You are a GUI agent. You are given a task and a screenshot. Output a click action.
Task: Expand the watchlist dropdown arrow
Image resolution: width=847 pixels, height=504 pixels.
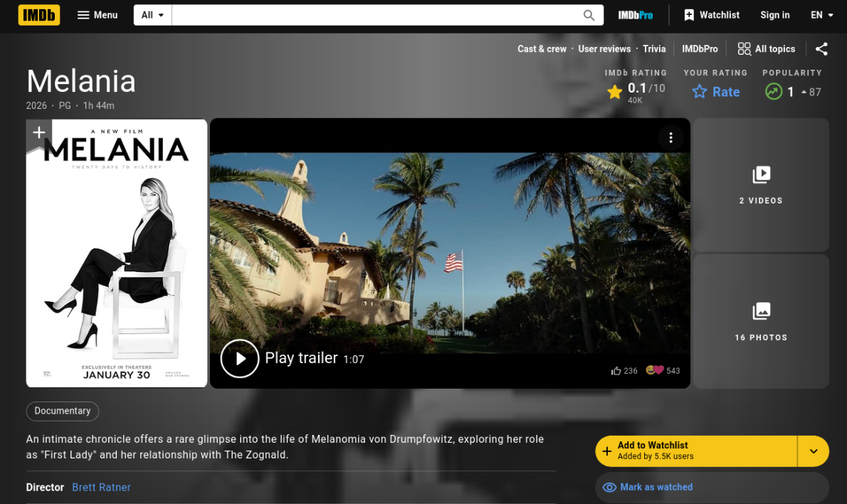[814, 451]
